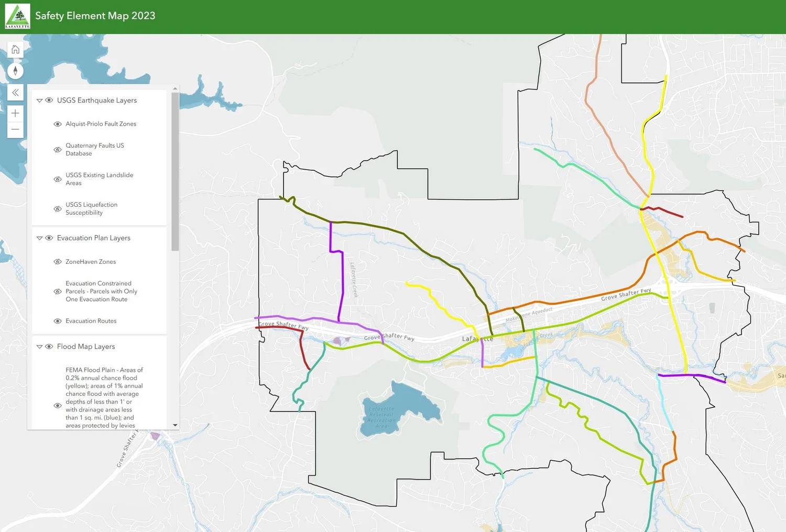Viewport: 786px width, 532px height.
Task: Collapse the layer panel with double-chevron icon
Action: [x=16, y=92]
